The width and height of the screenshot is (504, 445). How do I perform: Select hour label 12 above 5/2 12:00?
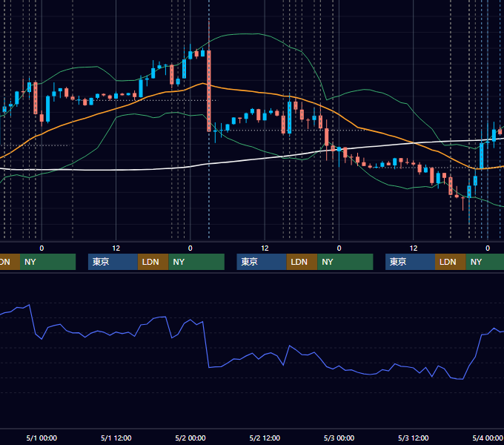[x=265, y=248]
